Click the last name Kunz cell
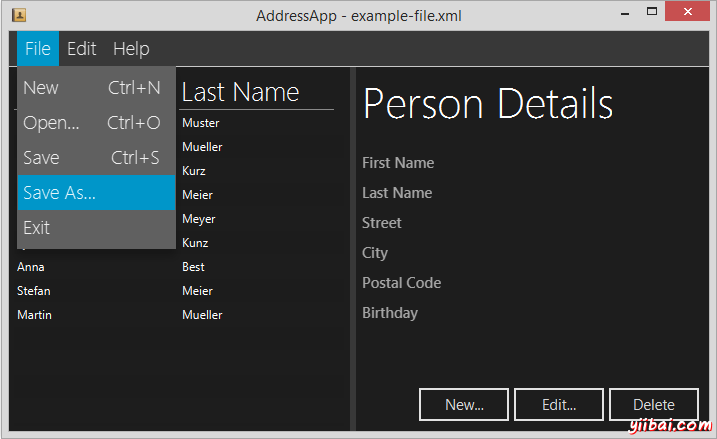This screenshot has width=717, height=439. click(195, 243)
